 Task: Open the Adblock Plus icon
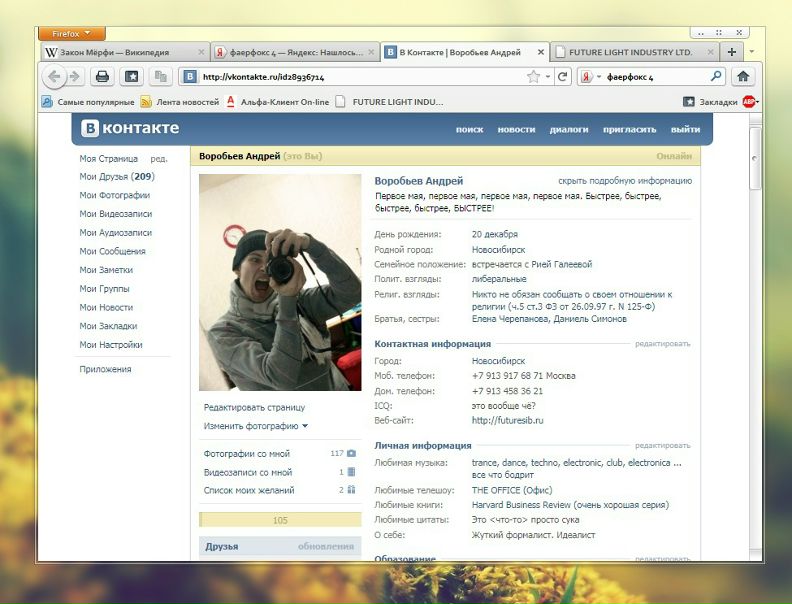(749, 101)
